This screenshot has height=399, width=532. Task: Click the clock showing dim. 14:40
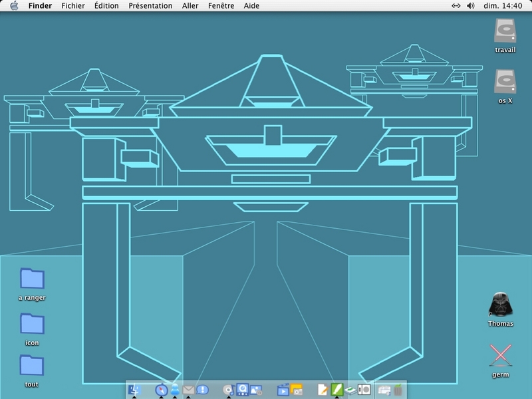[x=503, y=6]
